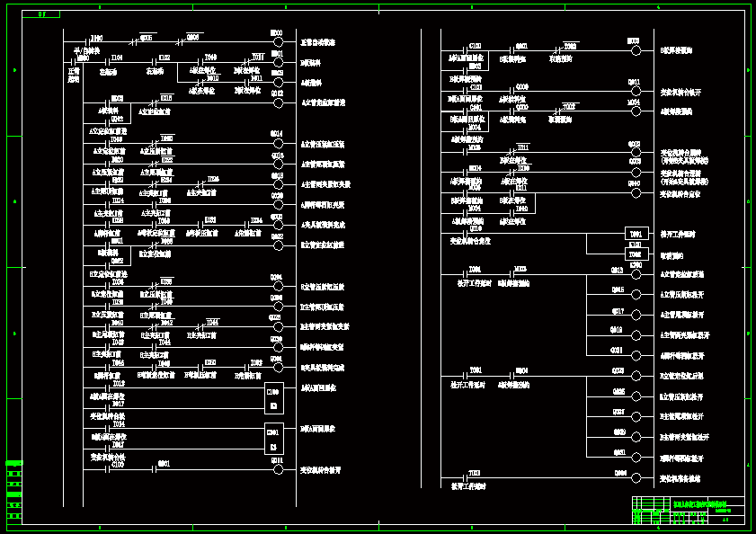Click the C001 counter block
The width and height of the screenshot is (756, 534).
click(274, 439)
